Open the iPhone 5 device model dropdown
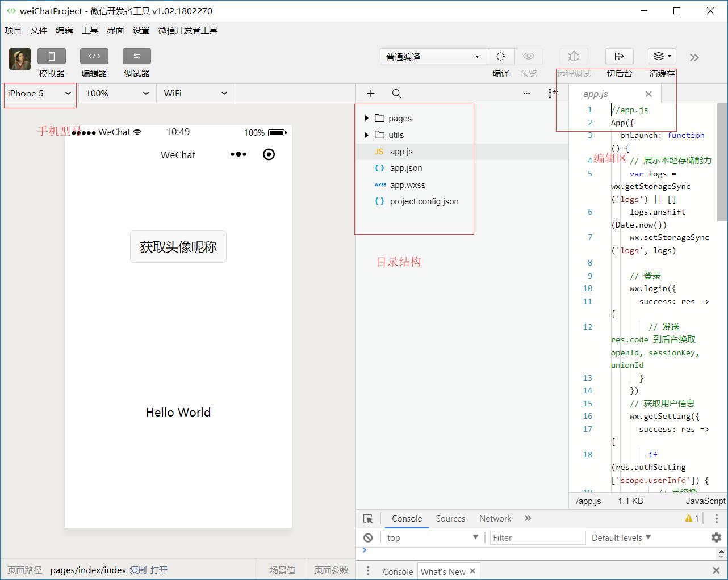 [40, 93]
